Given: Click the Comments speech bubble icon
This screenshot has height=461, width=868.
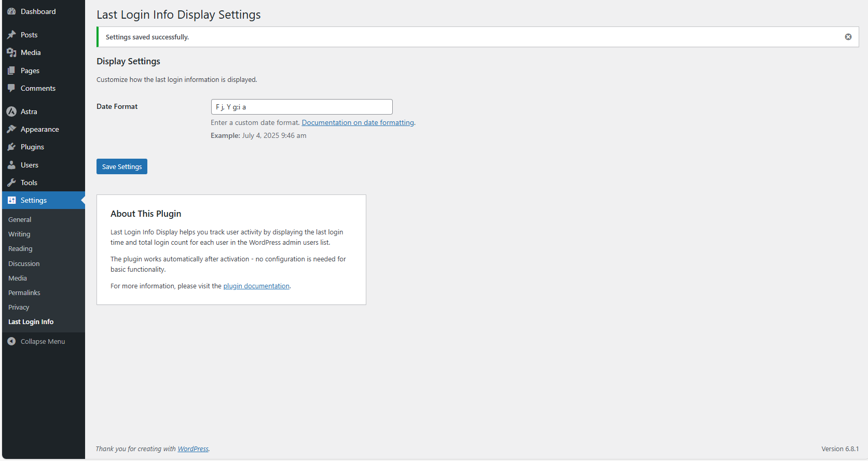Looking at the screenshot, I should coord(11,88).
